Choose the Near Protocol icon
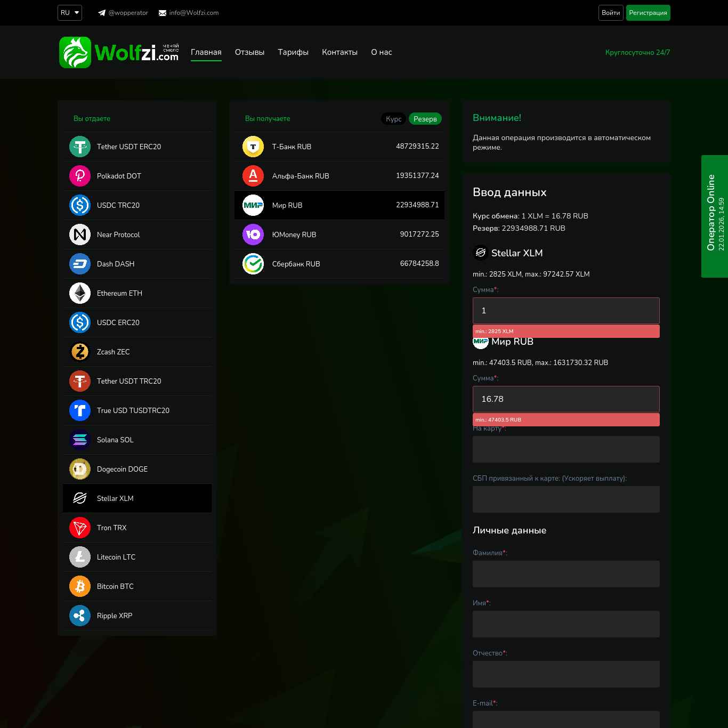728x728 pixels. coord(80,234)
